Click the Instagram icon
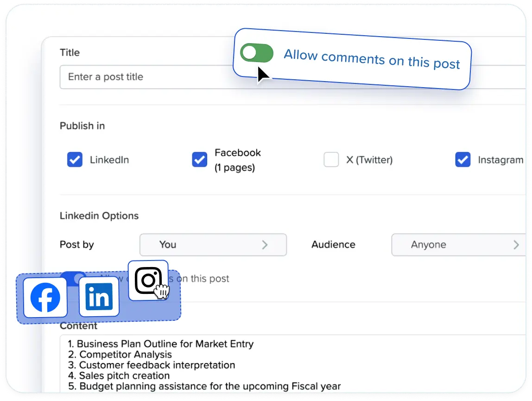Screen dimensions: 532x401 pos(148,280)
